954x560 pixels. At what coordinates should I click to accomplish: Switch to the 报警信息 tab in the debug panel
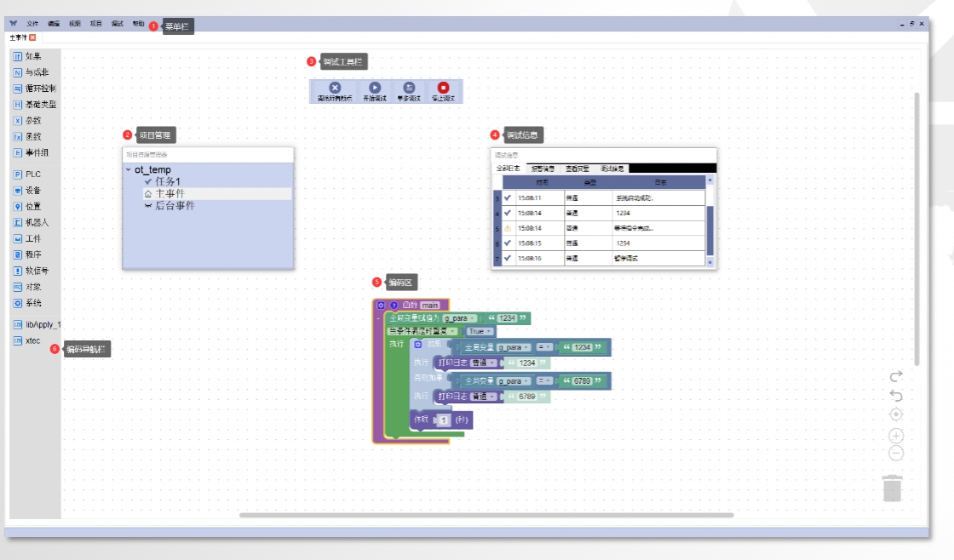point(543,169)
